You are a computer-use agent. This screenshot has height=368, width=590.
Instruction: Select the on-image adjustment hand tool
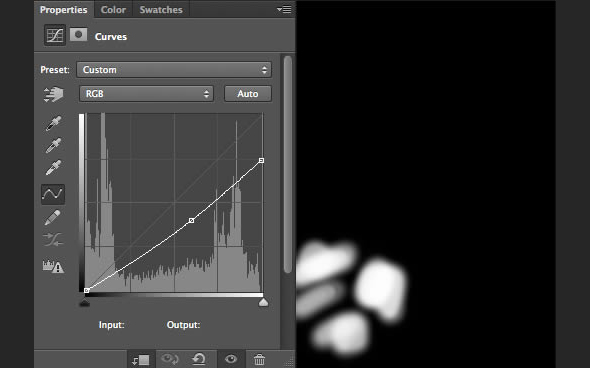[53, 94]
